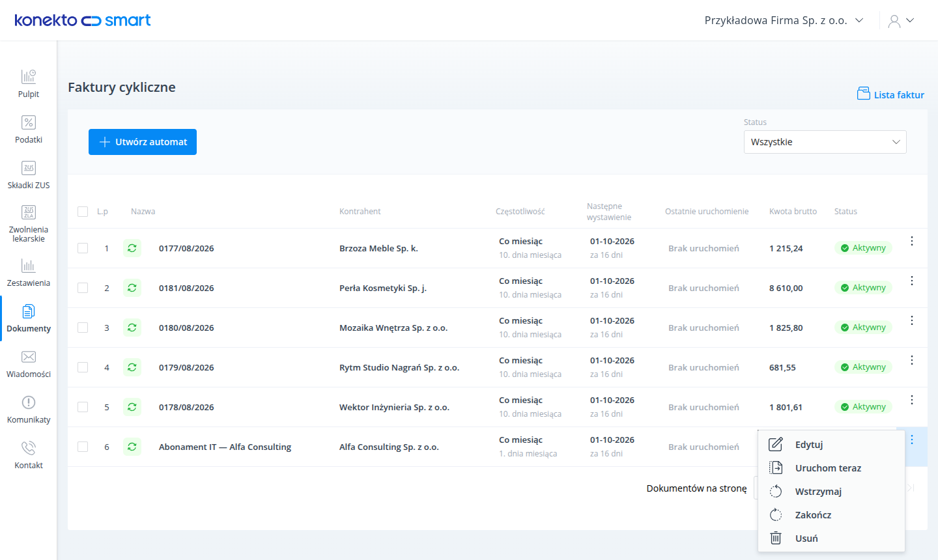Open three-dot menu for Wektor Inżynieria row
Viewport: 938px width, 560px height.
point(912,400)
